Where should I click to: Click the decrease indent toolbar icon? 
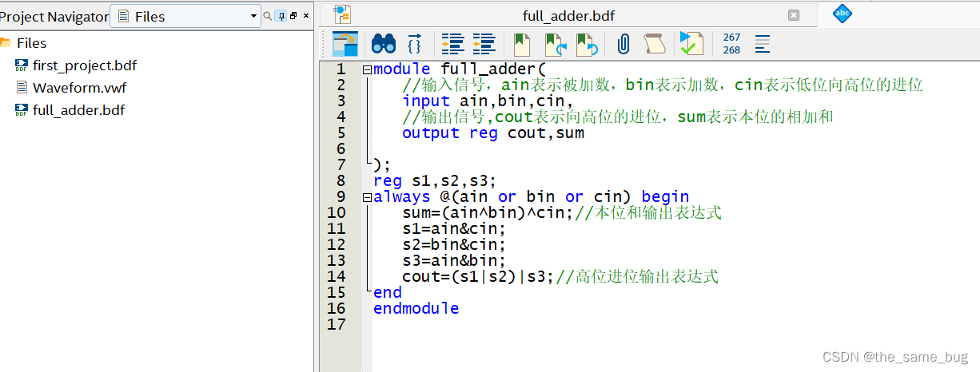pyautogui.click(x=484, y=43)
